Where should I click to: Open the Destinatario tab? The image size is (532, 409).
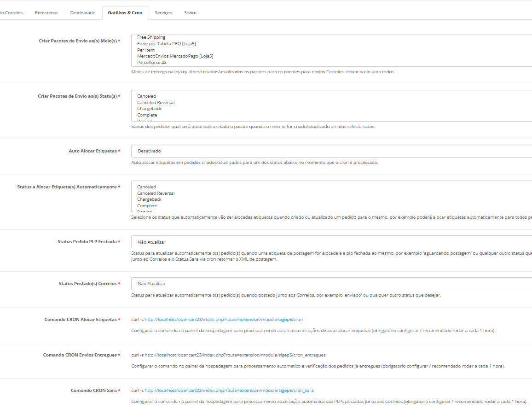click(x=83, y=13)
